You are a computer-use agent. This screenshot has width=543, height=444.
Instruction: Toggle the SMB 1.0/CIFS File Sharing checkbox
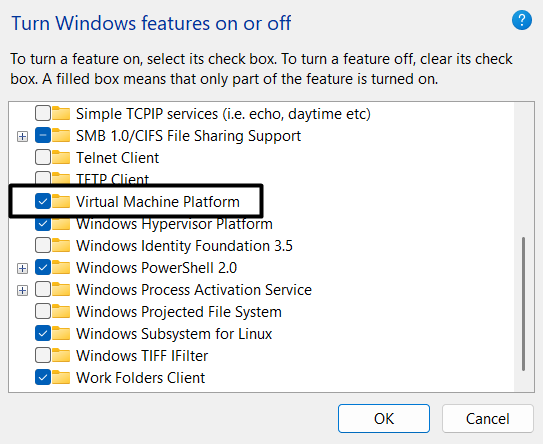43,135
